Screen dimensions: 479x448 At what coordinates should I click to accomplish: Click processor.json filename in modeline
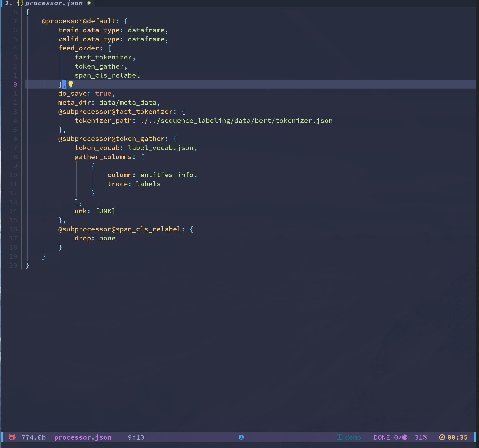pos(83,437)
